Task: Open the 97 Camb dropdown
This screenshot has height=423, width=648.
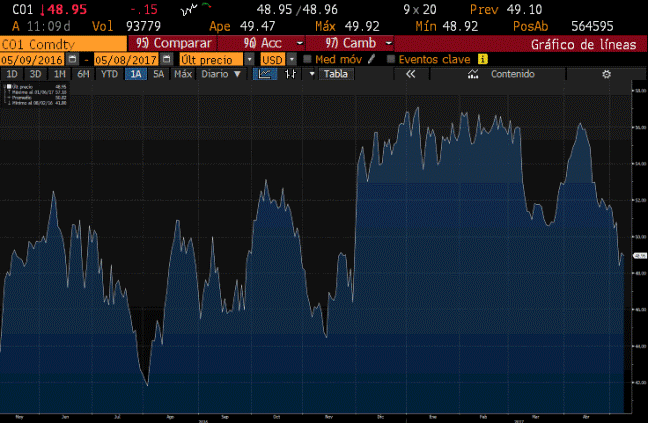Action: coord(388,43)
